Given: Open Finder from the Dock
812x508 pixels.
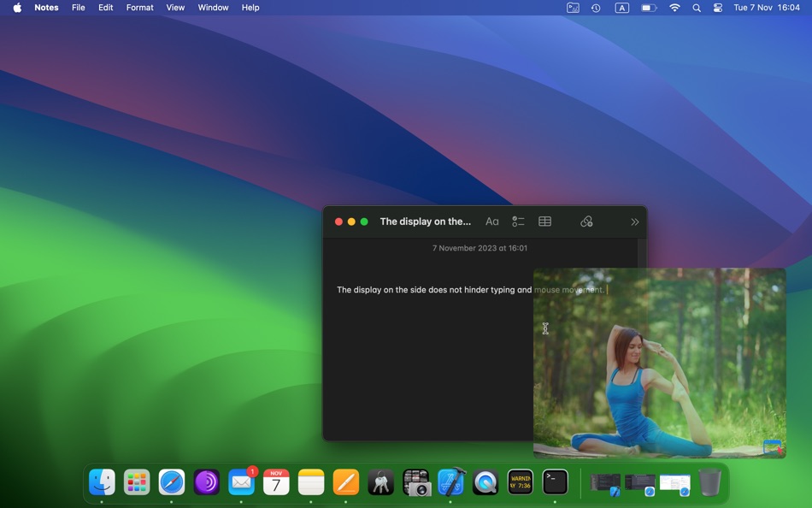Looking at the screenshot, I should (102, 482).
